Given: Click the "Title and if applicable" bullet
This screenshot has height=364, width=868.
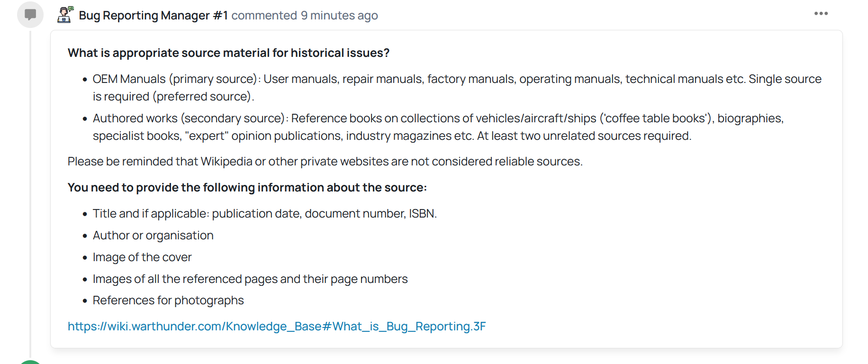Looking at the screenshot, I should click(264, 214).
